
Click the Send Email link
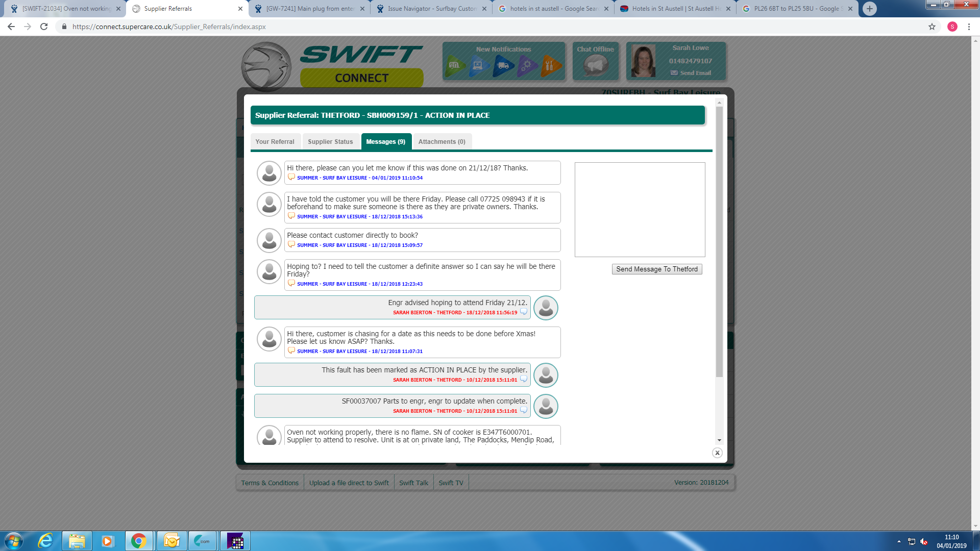[695, 73]
